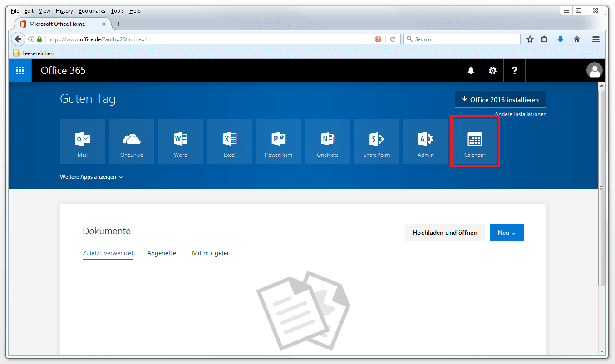Open the Office 365 app launcher grid
Screen dimensions: 615x364
tap(20, 70)
